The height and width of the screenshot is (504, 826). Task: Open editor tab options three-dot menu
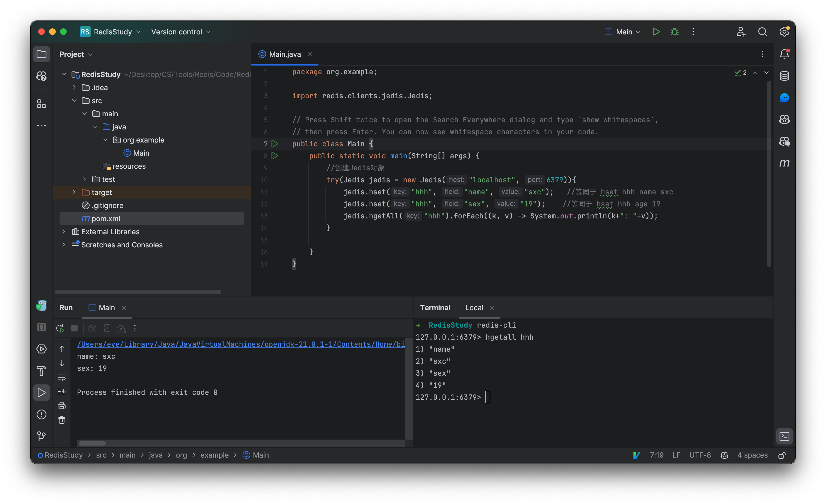click(x=763, y=54)
